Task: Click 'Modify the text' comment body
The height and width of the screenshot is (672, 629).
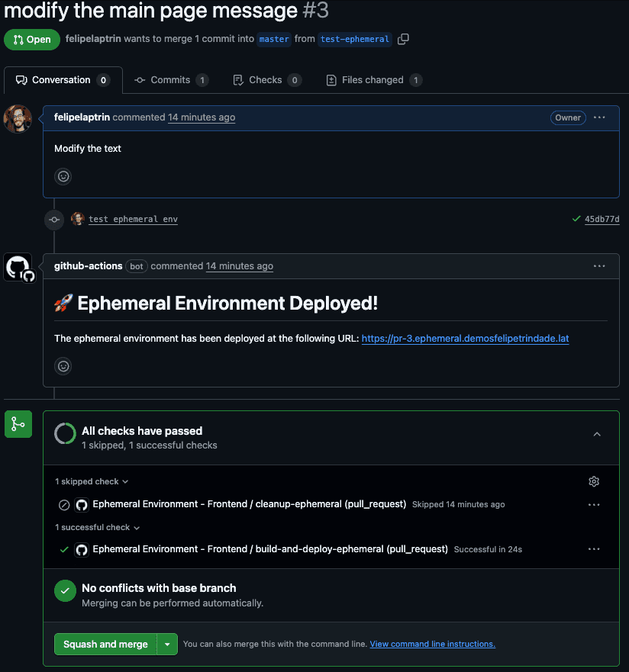Action: pos(88,148)
